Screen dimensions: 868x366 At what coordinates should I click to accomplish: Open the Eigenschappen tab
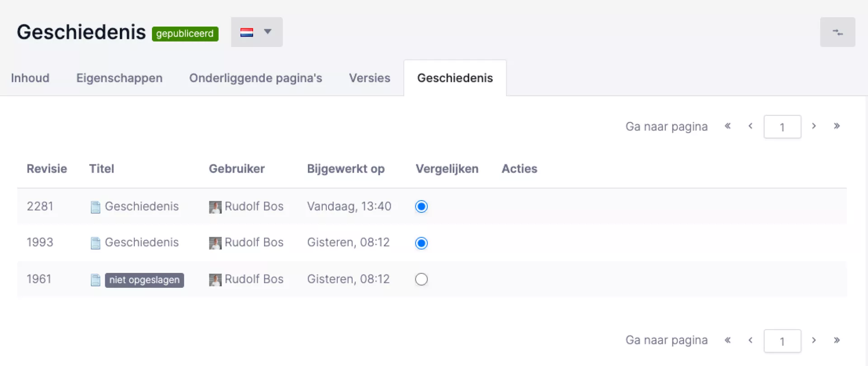click(x=119, y=78)
